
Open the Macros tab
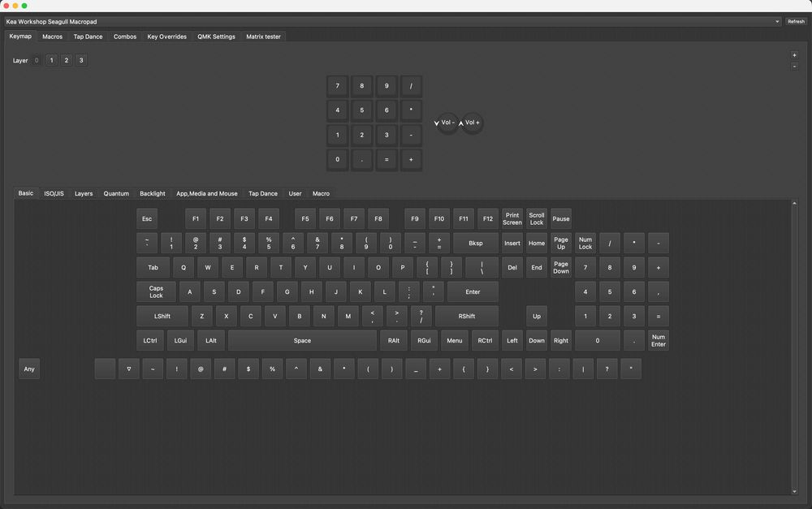coord(52,37)
